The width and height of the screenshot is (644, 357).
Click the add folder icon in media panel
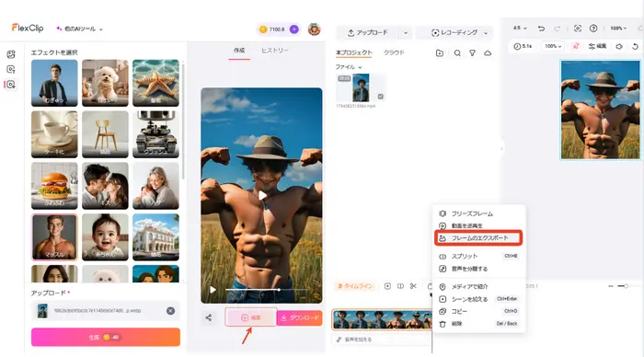(x=440, y=53)
